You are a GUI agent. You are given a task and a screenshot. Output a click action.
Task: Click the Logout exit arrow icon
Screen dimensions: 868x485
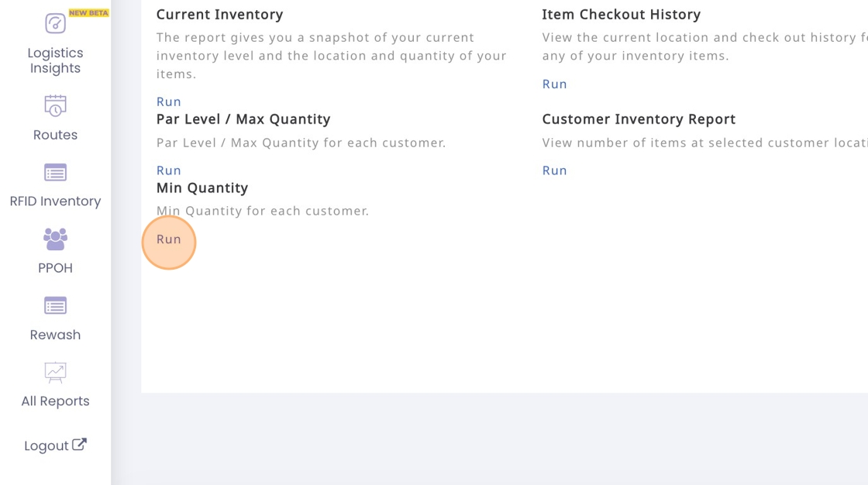tap(79, 445)
